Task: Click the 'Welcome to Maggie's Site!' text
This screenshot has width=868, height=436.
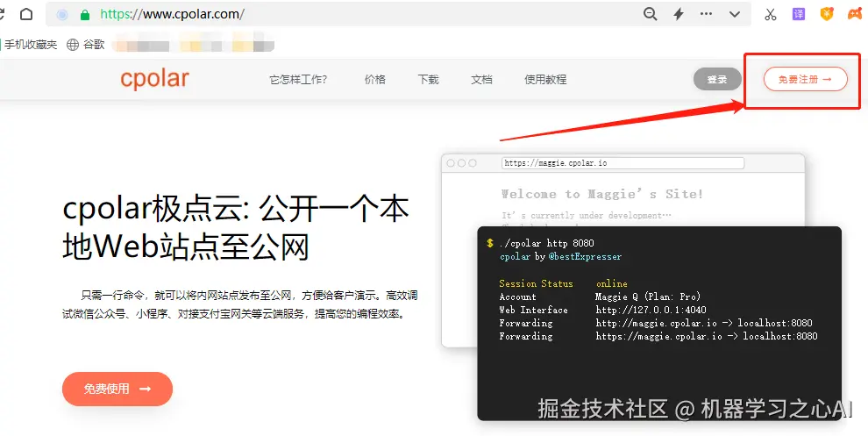Action: pos(602,194)
